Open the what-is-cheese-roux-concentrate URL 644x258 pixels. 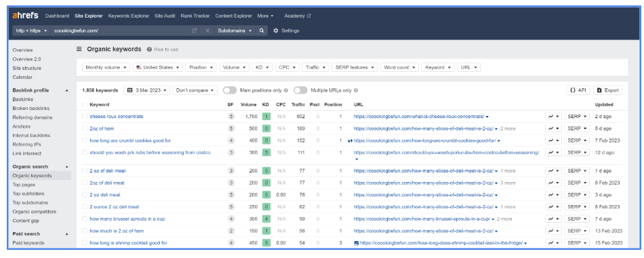click(x=419, y=117)
